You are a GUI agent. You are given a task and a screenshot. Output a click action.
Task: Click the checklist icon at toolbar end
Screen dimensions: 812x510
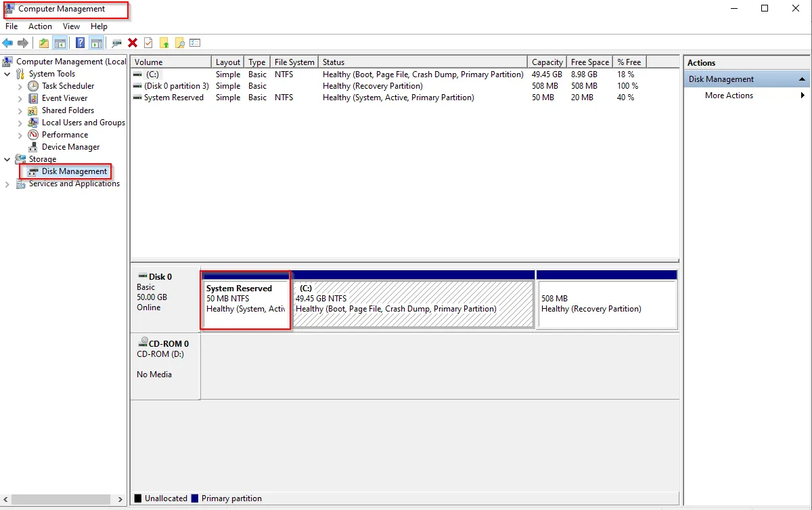195,43
